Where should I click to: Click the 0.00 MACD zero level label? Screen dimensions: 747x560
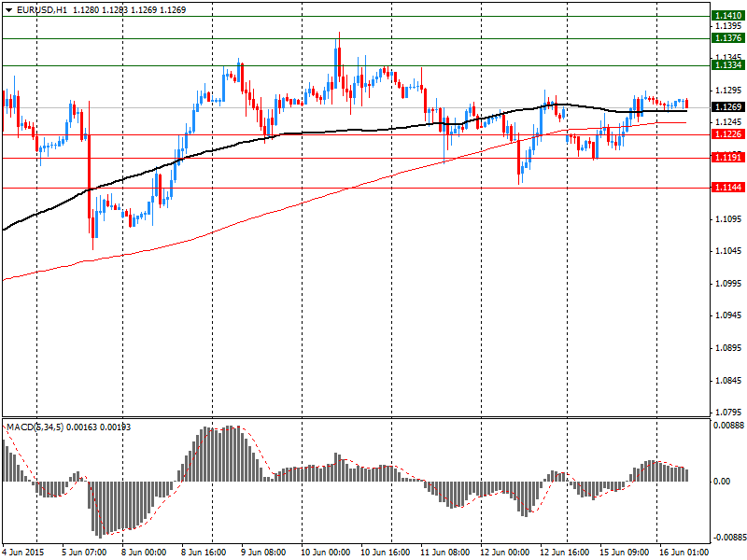[722, 482]
